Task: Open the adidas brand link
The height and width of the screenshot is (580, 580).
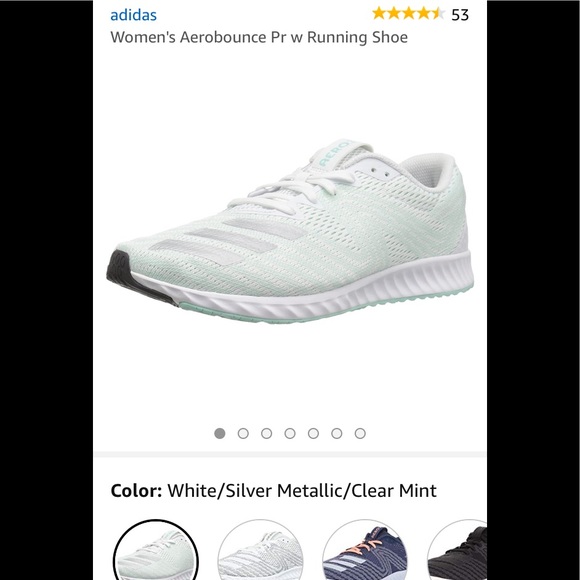Action: tap(133, 15)
